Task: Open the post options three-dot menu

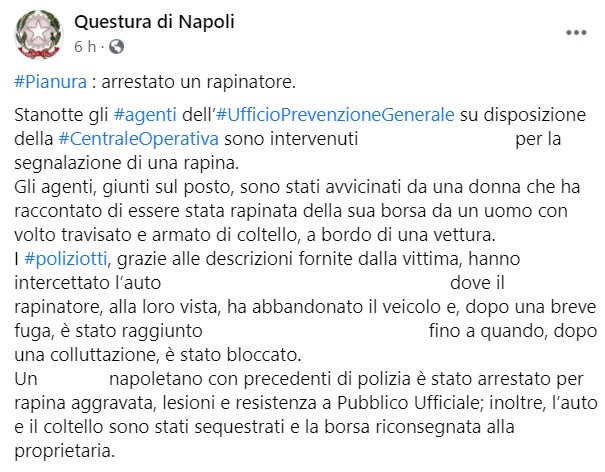Action: 576,33
